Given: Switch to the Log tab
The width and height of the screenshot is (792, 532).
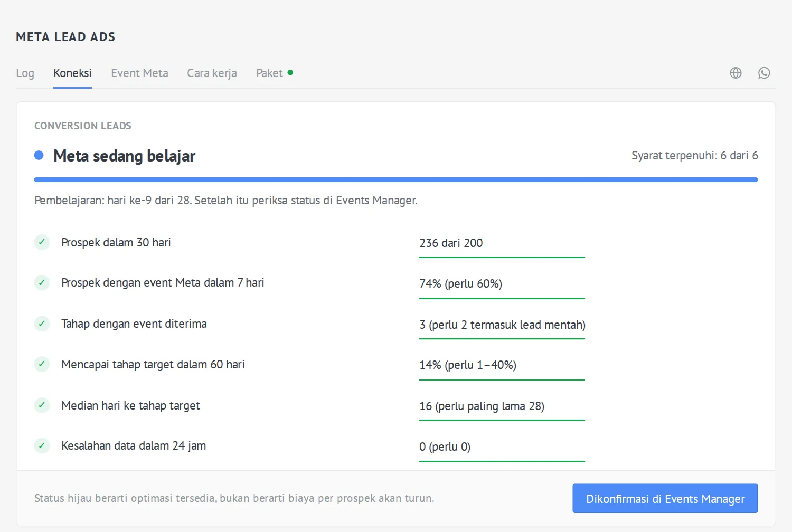Looking at the screenshot, I should pos(25,73).
